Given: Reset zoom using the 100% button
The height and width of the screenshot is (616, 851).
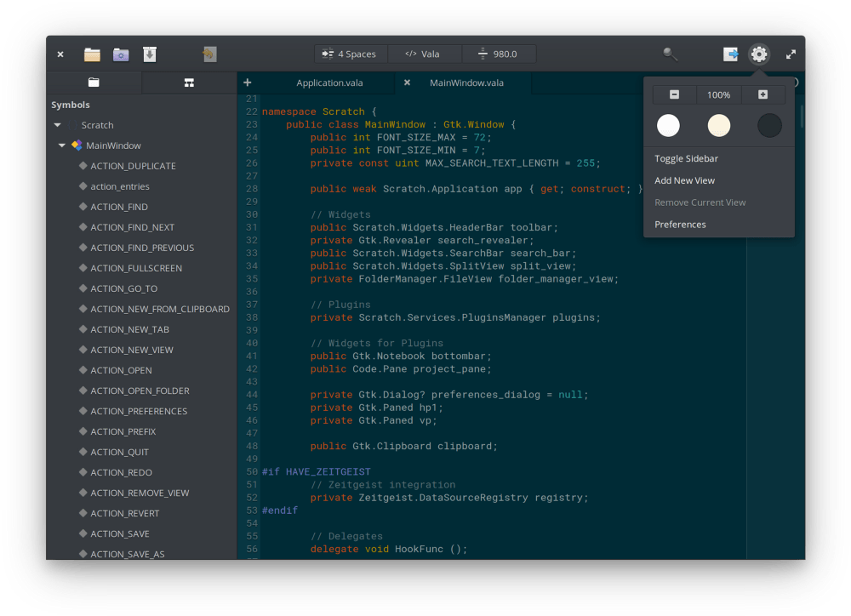Looking at the screenshot, I should tap(718, 94).
